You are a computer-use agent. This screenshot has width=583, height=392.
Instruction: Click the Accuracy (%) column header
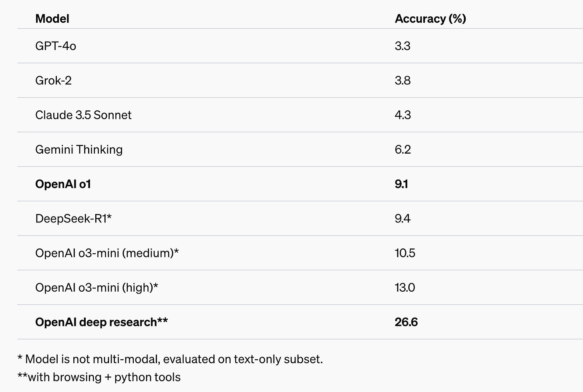click(430, 19)
